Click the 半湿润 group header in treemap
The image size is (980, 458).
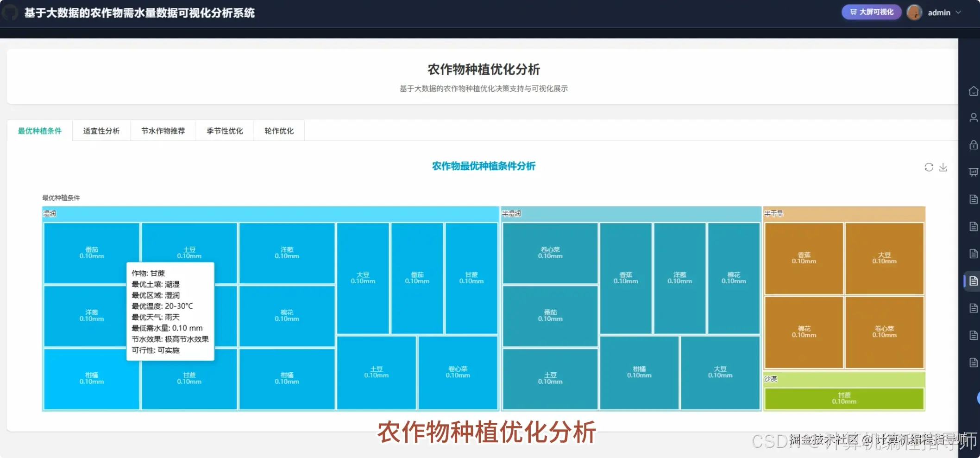631,214
